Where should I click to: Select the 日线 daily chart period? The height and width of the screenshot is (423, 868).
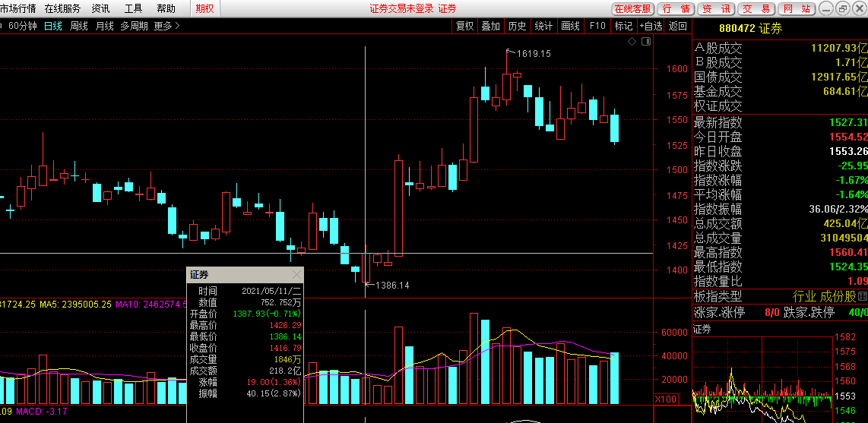(53, 26)
